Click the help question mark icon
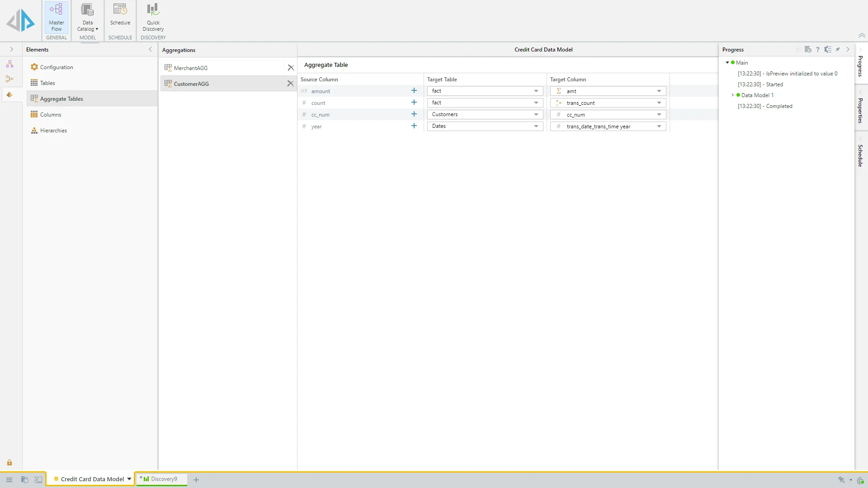868x488 pixels. point(817,50)
